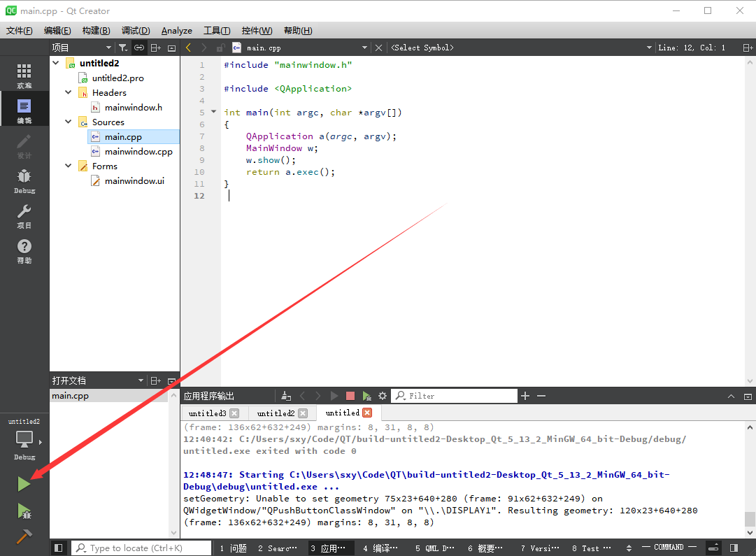Switch to the Welcome mode (欢迎)

click(24, 76)
